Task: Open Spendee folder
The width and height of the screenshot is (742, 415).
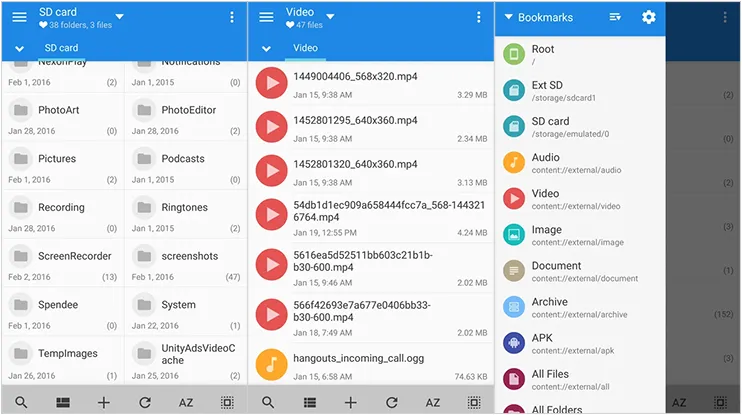Action: pyautogui.click(x=62, y=312)
